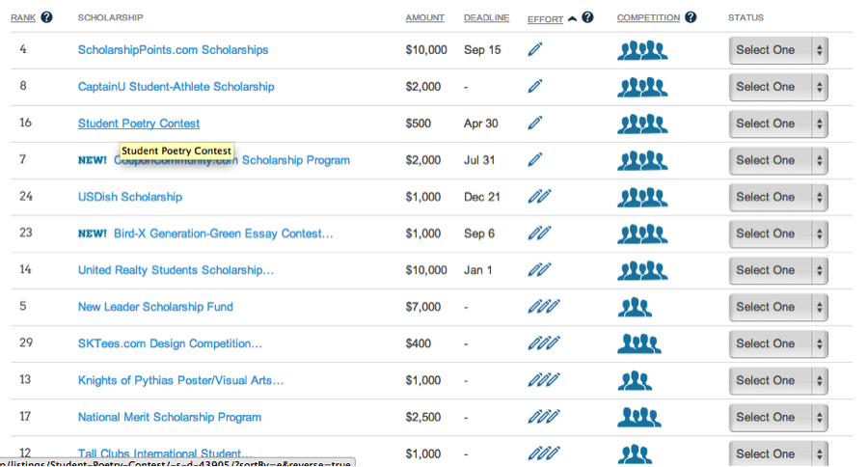The height and width of the screenshot is (467, 868).
Task: Open United Realty Students Scholarship listing
Action: 176,270
